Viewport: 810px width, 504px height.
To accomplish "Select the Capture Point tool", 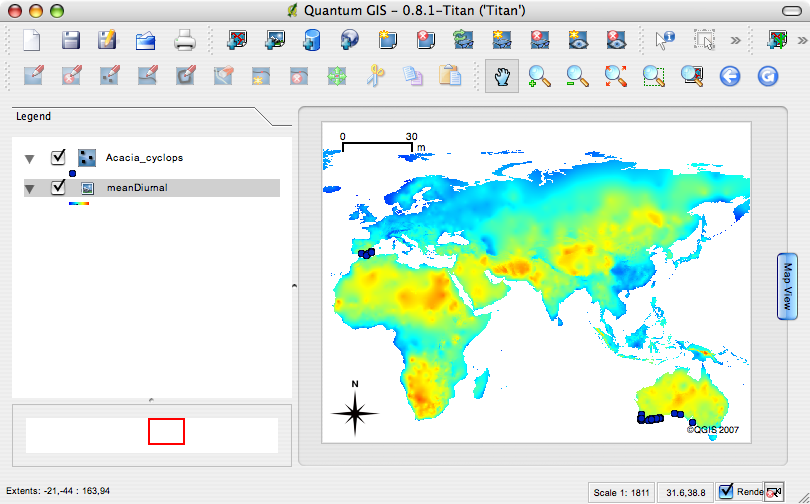I will [110, 76].
